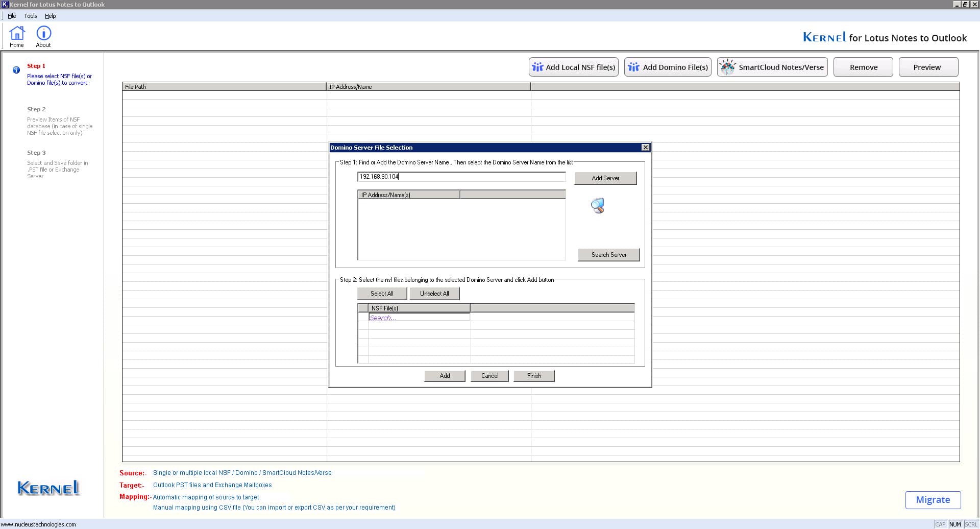Image resolution: width=980 pixels, height=529 pixels.
Task: Click the Finish button
Action: click(x=534, y=376)
